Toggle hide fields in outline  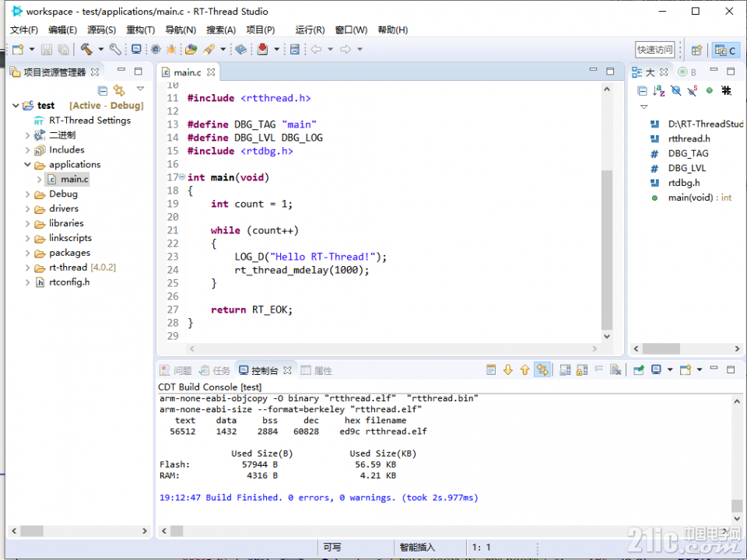coord(676,90)
